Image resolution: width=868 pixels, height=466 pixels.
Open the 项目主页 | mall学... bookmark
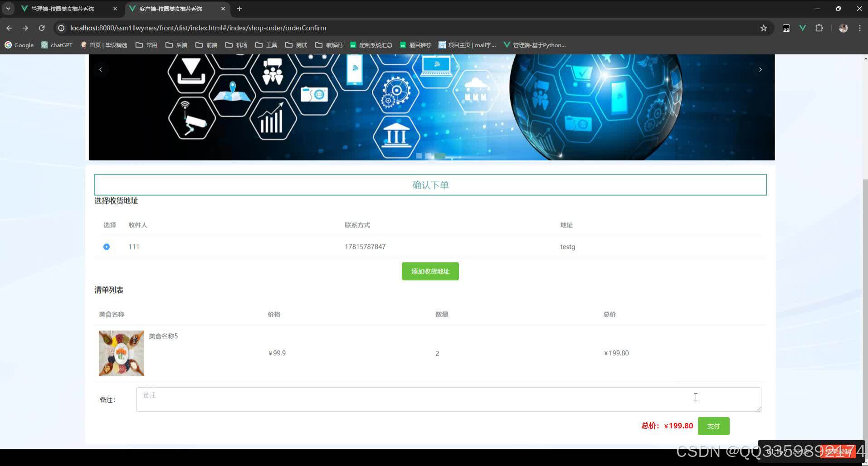(x=467, y=45)
